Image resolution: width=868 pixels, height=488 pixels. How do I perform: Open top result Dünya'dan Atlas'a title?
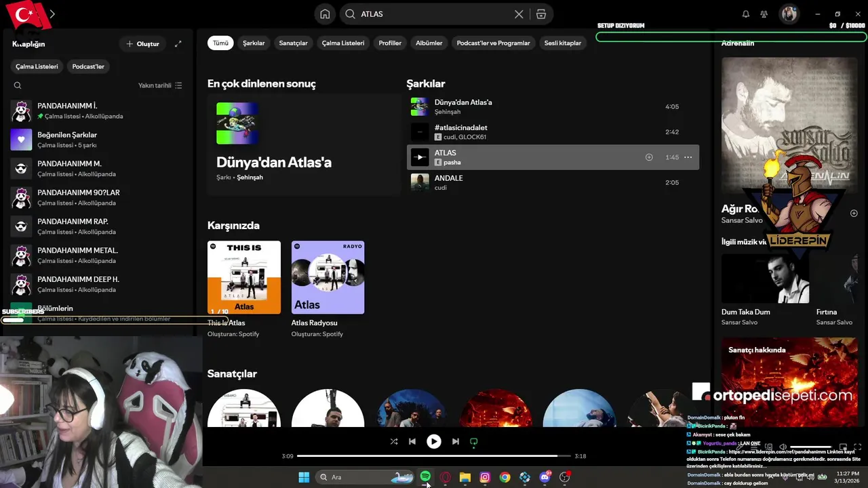(274, 163)
